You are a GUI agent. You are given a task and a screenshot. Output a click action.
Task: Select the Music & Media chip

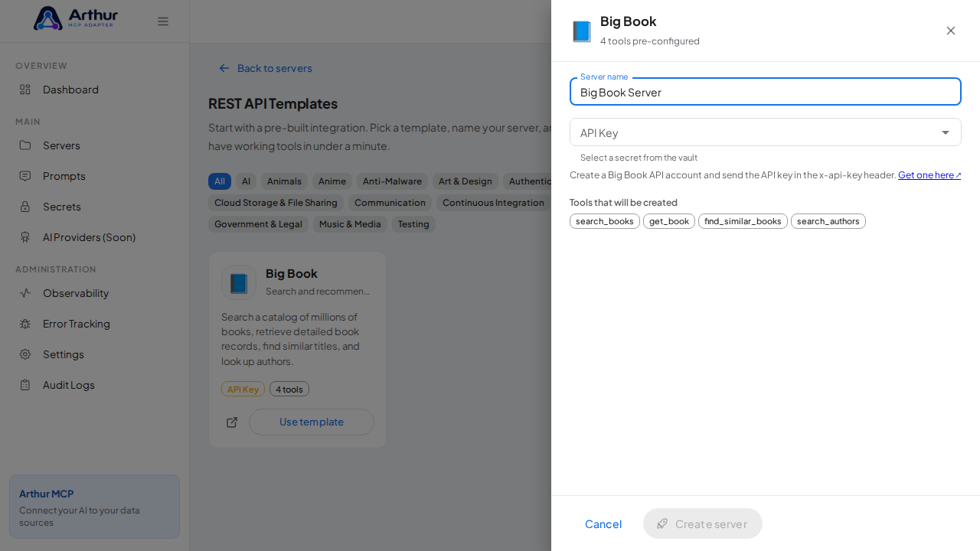click(350, 224)
